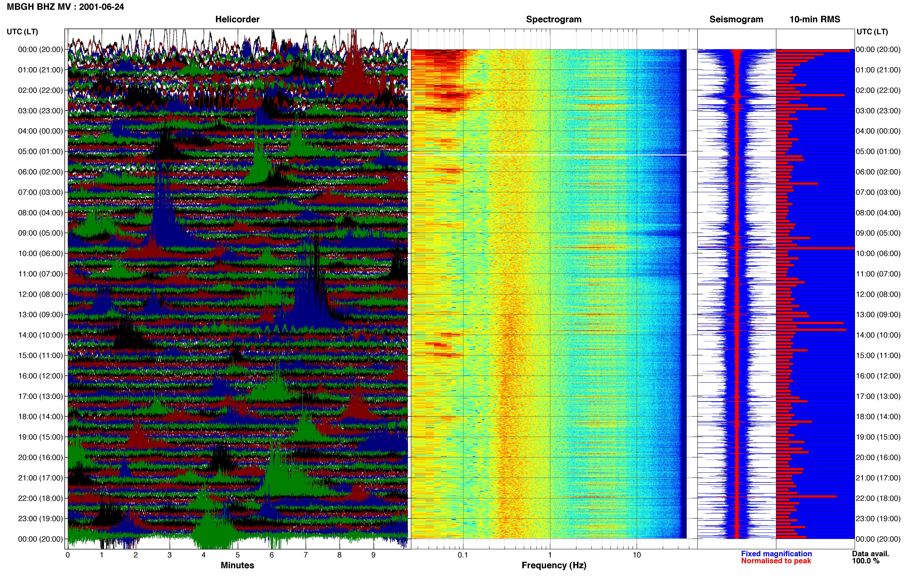Screen dimensions: 924x578
Task: Click the white data-gap line in the spectrogram
Action: [x=549, y=155]
